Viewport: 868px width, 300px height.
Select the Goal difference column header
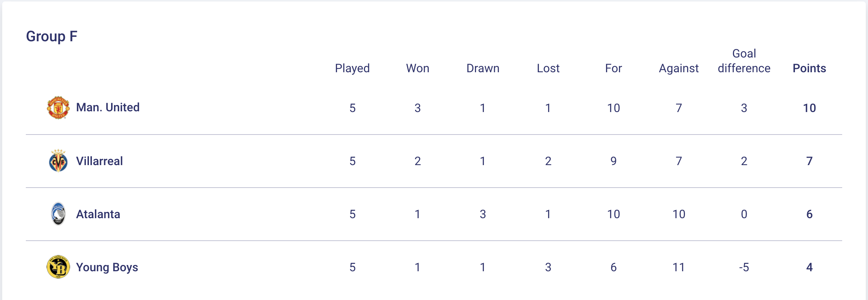pyautogui.click(x=744, y=61)
